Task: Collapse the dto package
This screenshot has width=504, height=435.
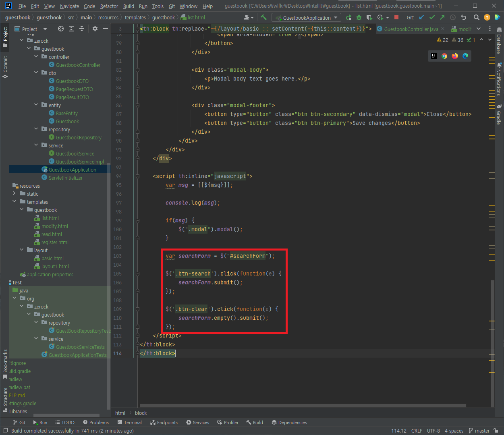Action: click(x=36, y=73)
